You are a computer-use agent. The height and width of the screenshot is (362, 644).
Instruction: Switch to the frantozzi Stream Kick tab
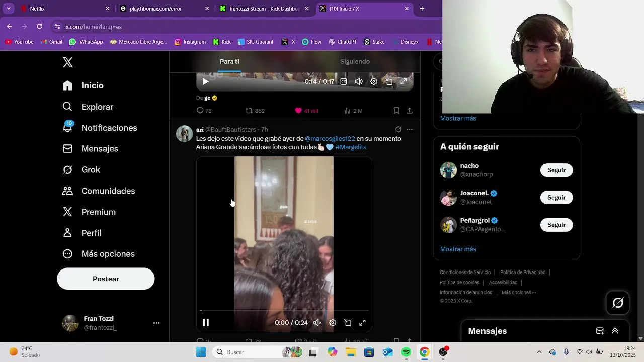coord(265,9)
